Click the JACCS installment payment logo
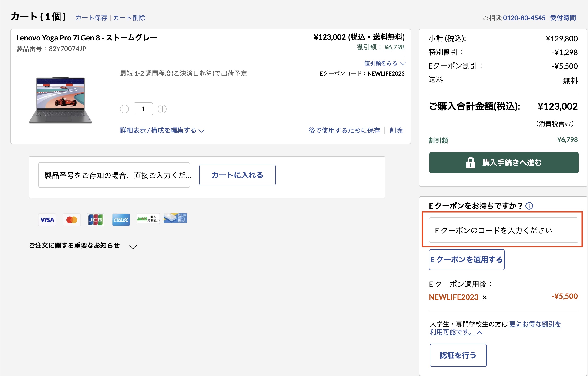Screen dimensions: 588x376 click(148, 218)
